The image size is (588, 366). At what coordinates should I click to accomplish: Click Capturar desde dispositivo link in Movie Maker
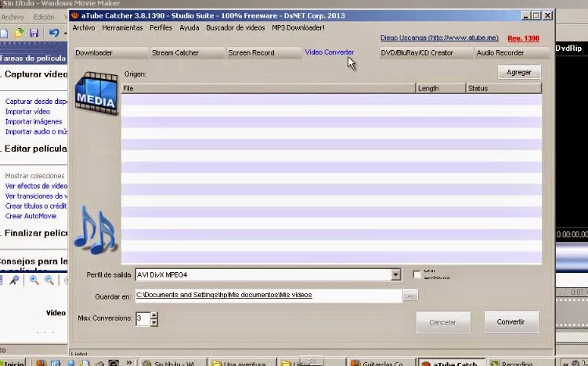click(x=36, y=102)
